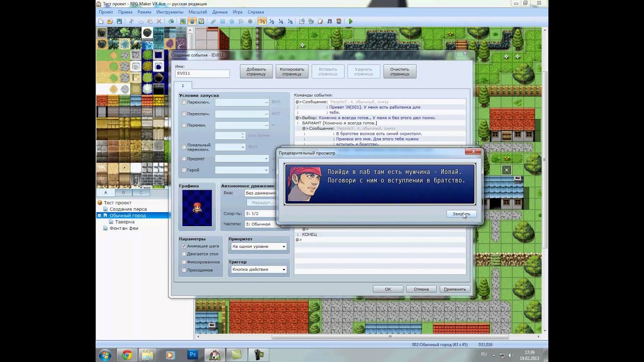The image size is (644, 362).
Task: Enable the Локальный переключ. checkbox
Action: [184, 147]
